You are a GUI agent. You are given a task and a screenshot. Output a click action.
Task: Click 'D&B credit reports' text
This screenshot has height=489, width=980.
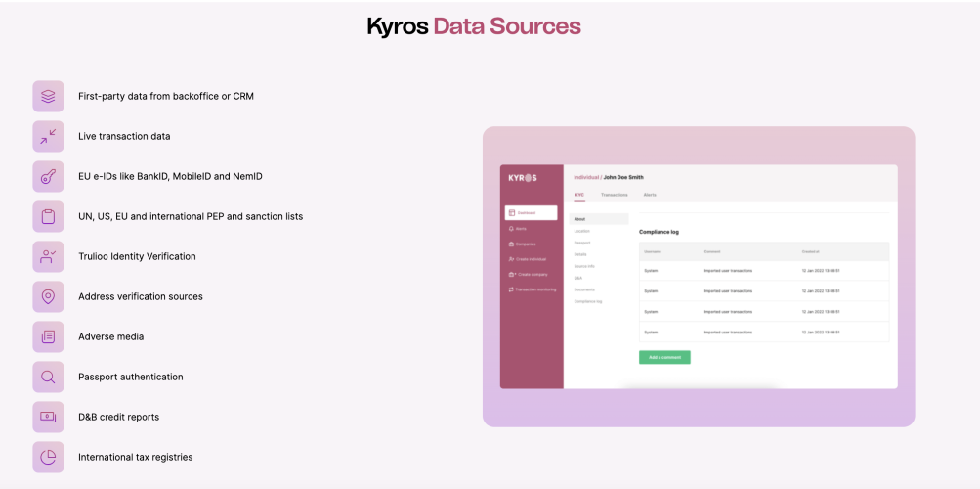pos(119,417)
